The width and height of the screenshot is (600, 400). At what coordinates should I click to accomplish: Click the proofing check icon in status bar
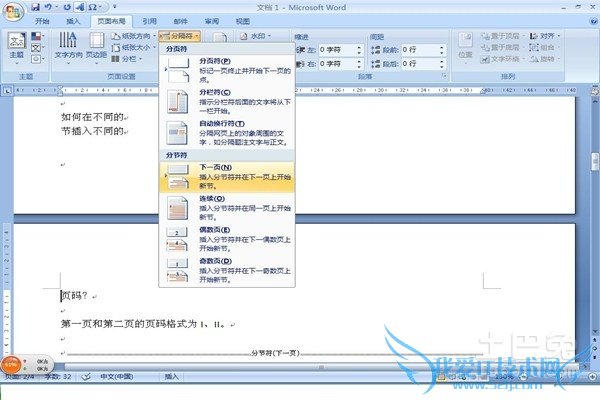[x=86, y=377]
